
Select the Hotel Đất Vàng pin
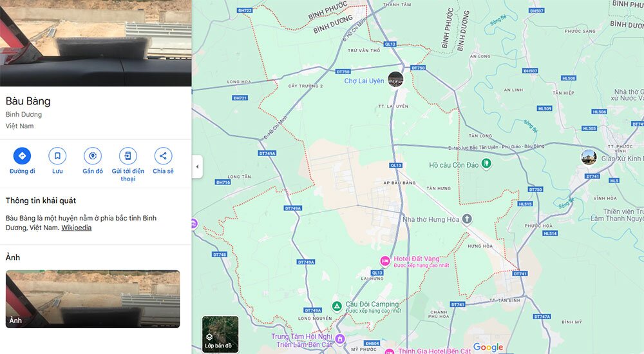tap(385, 261)
